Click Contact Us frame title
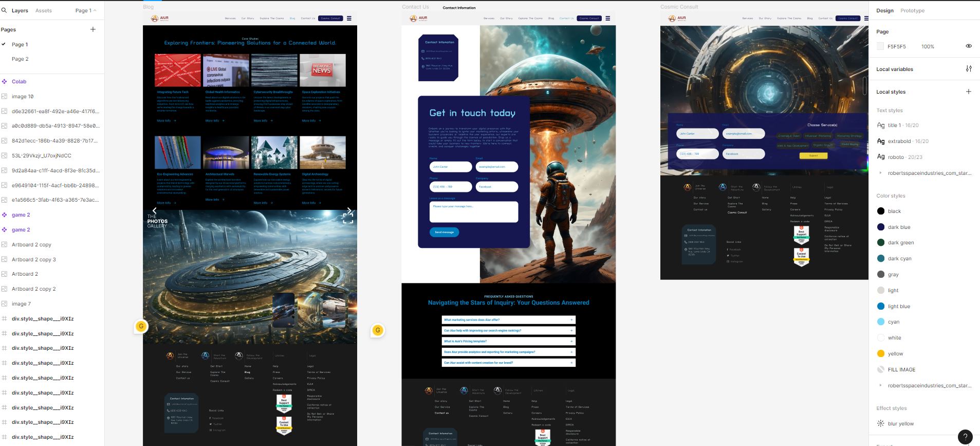The image size is (980, 446). click(415, 7)
